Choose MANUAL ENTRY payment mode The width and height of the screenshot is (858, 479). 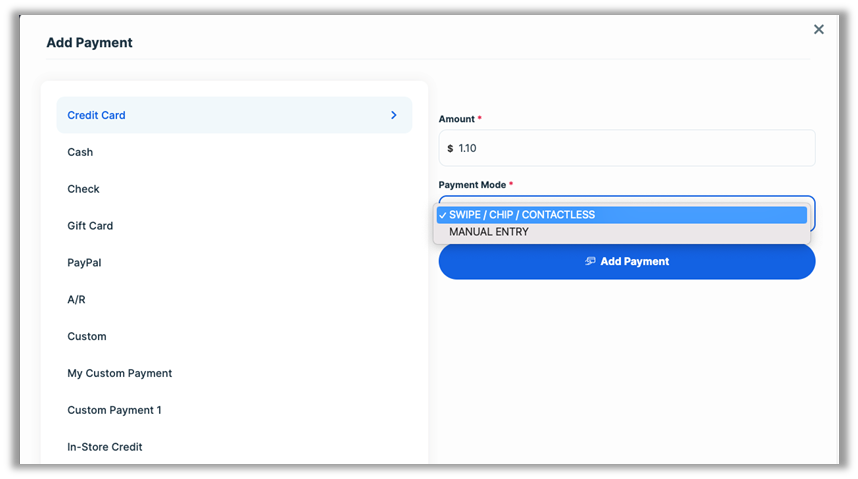(489, 232)
